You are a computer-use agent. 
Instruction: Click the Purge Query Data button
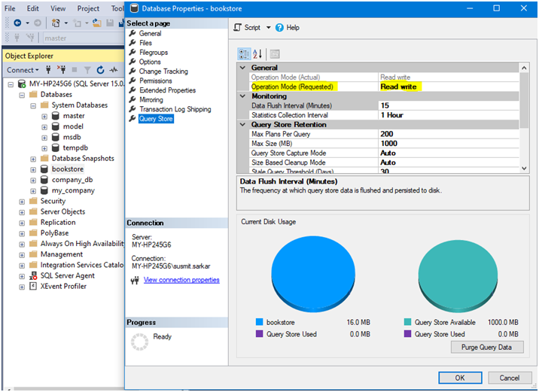click(x=487, y=347)
